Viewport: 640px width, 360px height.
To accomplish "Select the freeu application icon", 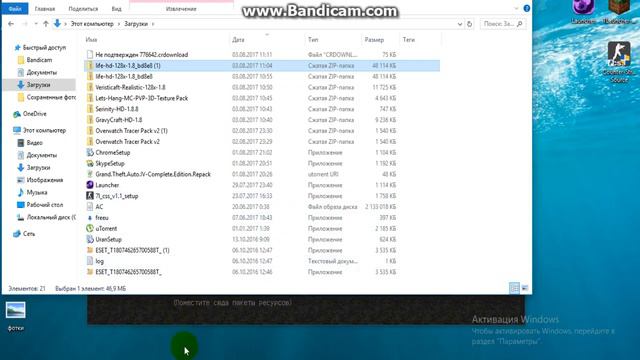I will (90, 218).
